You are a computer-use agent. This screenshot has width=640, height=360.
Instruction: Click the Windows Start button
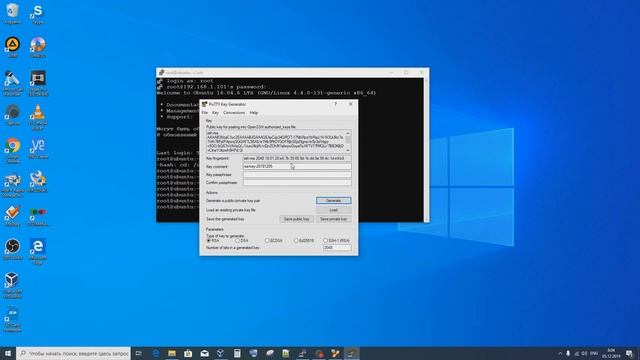pos(8,353)
